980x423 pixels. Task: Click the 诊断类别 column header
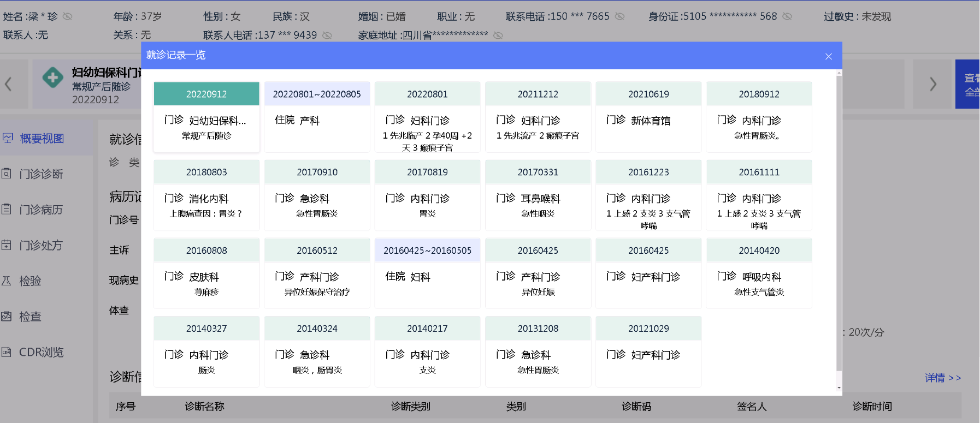pos(410,406)
